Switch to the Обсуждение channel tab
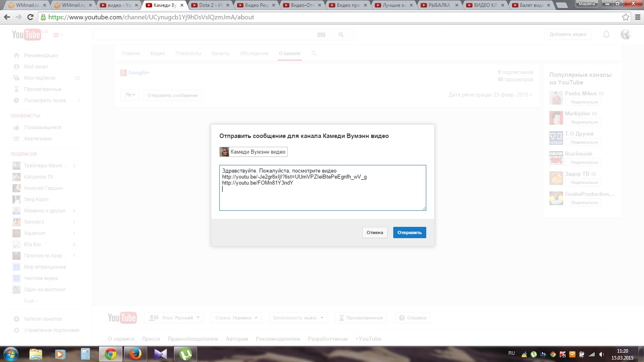 point(254,53)
